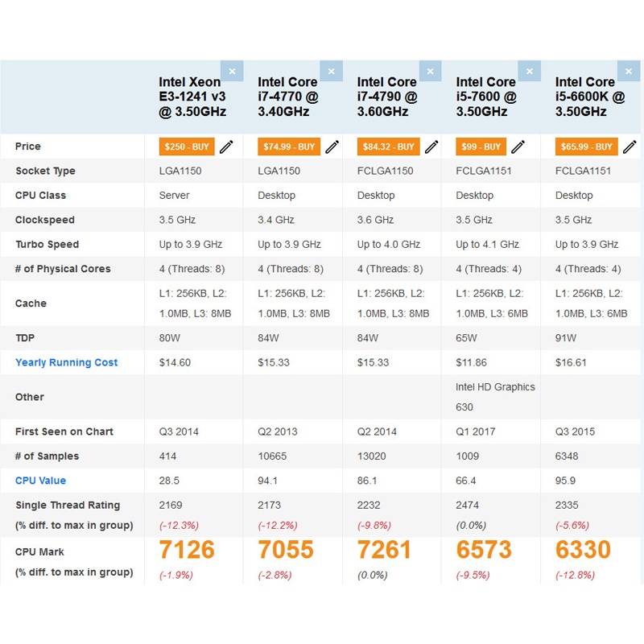Remove Intel Core i5-7600 column with X
Image resolution: width=644 pixels, height=644 pixels.
(x=530, y=72)
